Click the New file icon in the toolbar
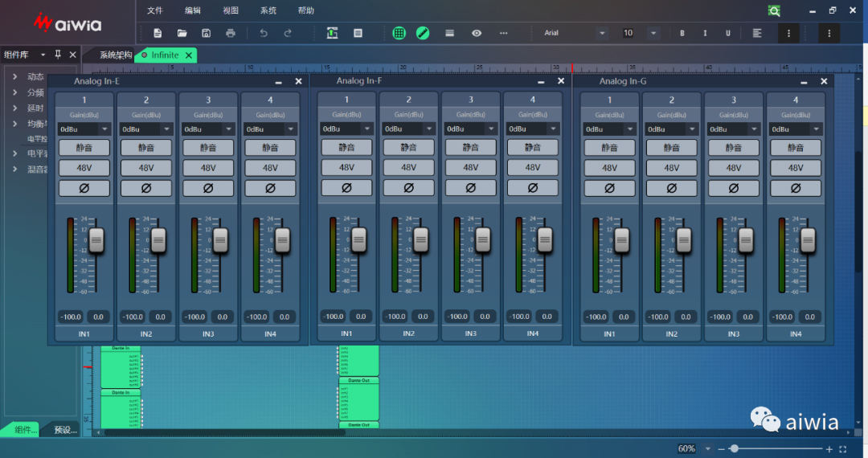The width and height of the screenshot is (868, 458). [158, 33]
